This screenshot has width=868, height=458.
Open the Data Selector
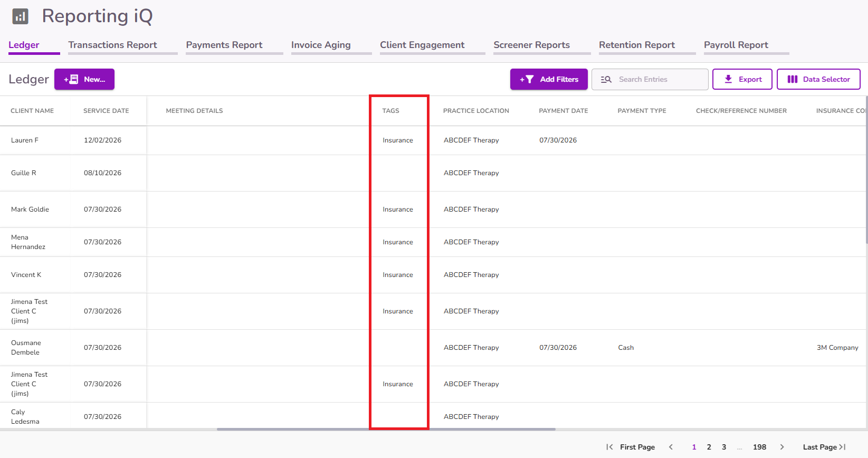tap(818, 79)
